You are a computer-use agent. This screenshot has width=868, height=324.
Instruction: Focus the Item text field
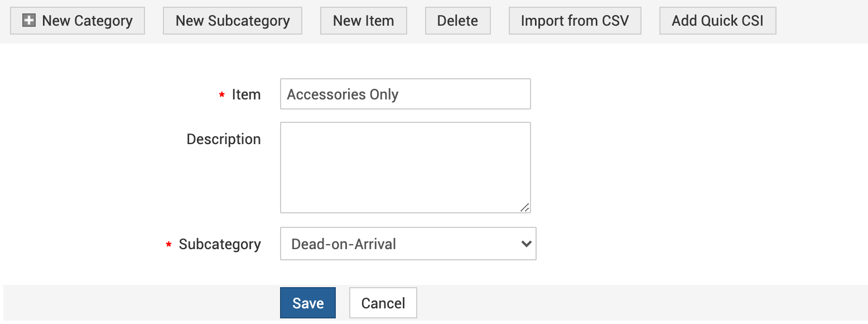(x=405, y=94)
